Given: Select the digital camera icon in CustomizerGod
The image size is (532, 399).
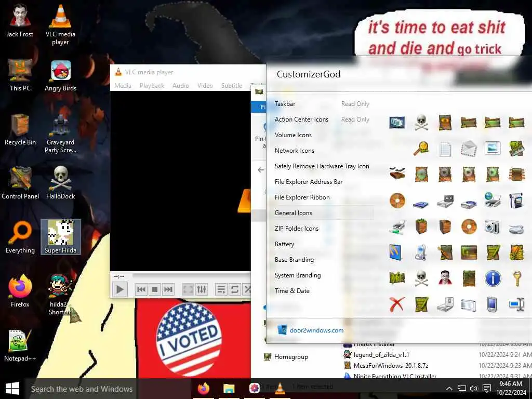Looking at the screenshot, I should tap(492, 227).
